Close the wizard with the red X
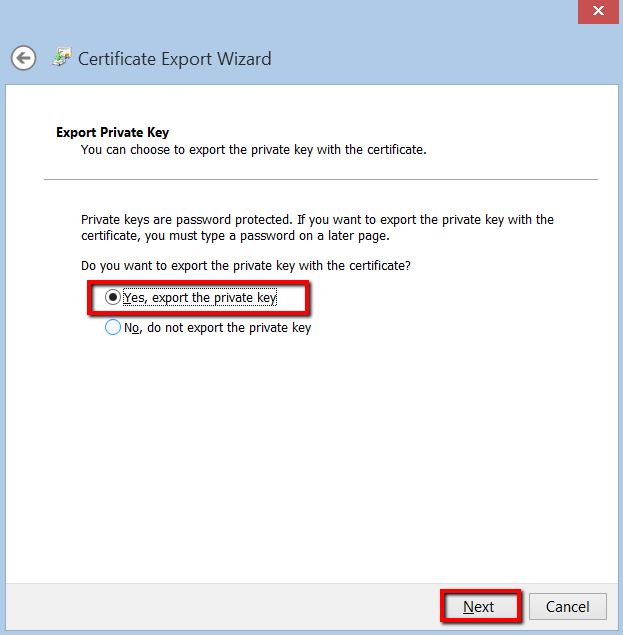This screenshot has height=635, width=623. tap(598, 11)
